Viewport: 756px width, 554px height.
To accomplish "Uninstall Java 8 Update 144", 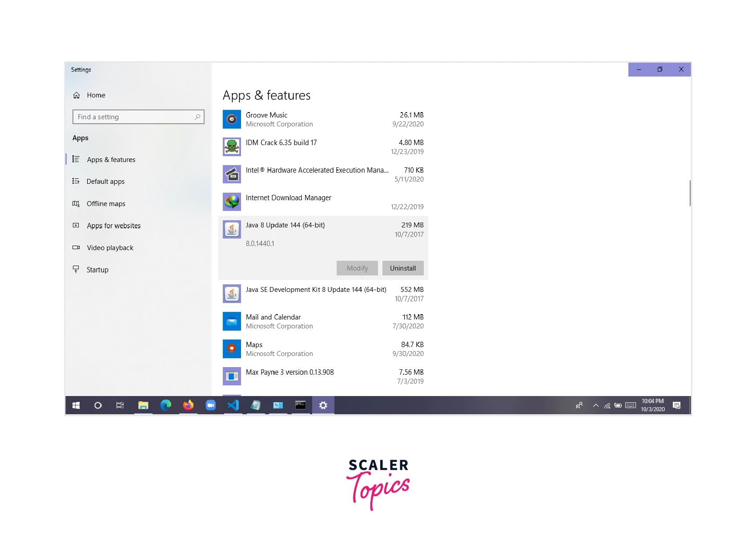I will (x=402, y=268).
